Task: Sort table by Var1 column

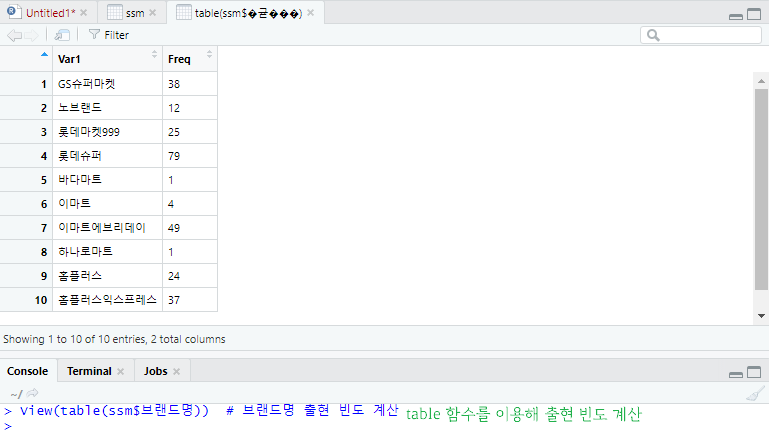Action: tap(107, 59)
